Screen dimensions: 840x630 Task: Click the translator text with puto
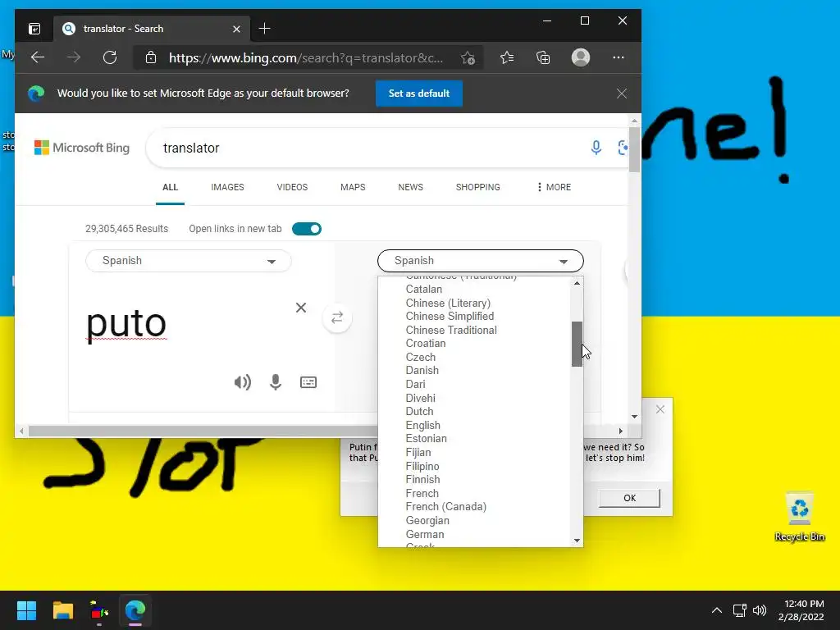pos(126,323)
